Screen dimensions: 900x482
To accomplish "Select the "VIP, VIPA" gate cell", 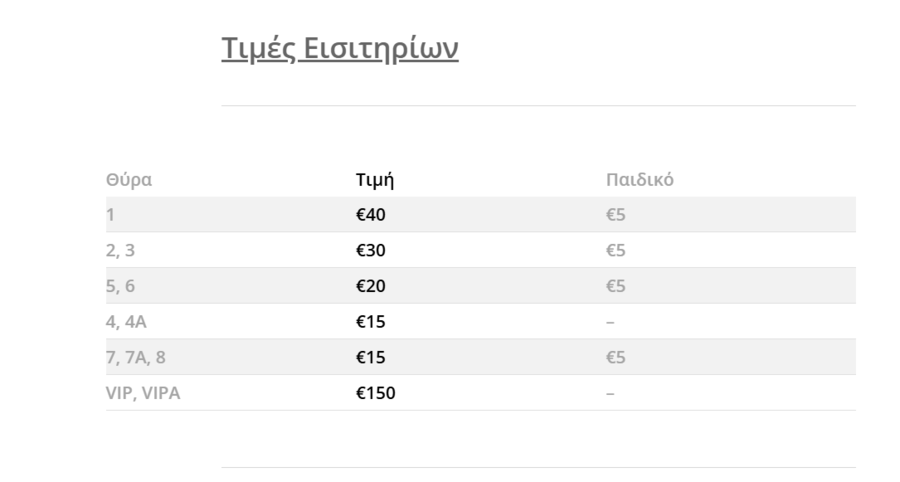I will 143,393.
